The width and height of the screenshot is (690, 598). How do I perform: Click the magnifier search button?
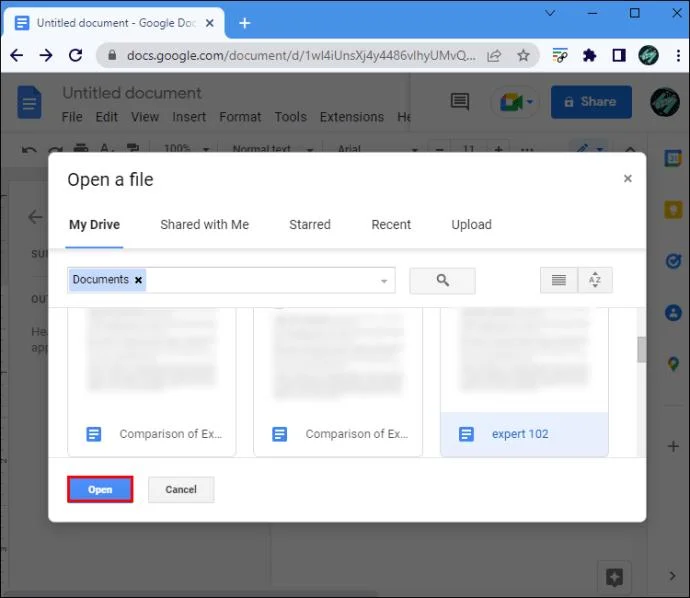pos(442,280)
